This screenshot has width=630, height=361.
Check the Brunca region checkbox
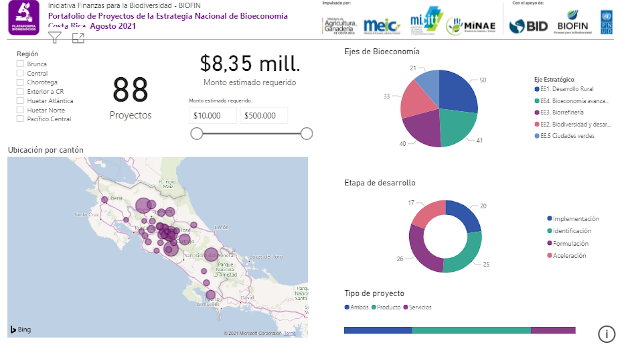coord(20,64)
